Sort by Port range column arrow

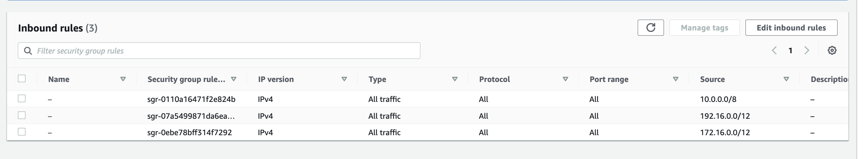(x=676, y=79)
